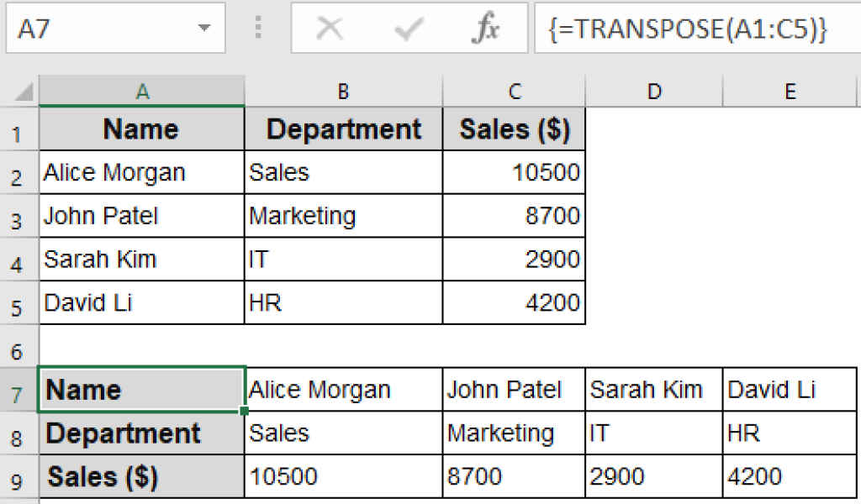
Task: Click the Cancel X icon beside formula bar
Action: [x=330, y=29]
